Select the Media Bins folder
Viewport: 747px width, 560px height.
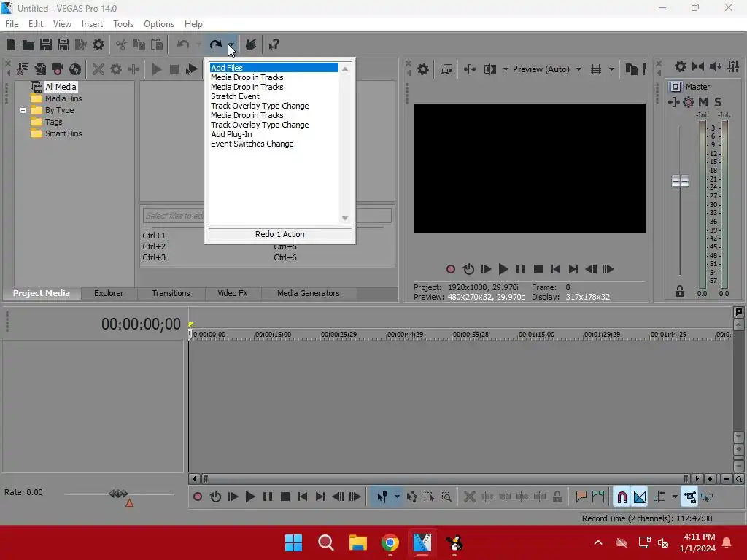pyautogui.click(x=56, y=98)
